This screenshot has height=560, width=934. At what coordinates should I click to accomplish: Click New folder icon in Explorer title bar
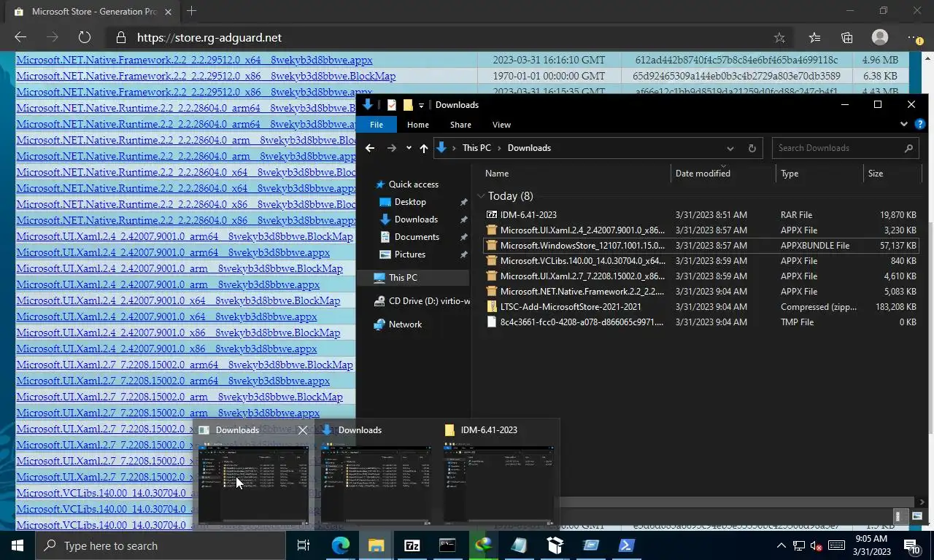pyautogui.click(x=408, y=105)
